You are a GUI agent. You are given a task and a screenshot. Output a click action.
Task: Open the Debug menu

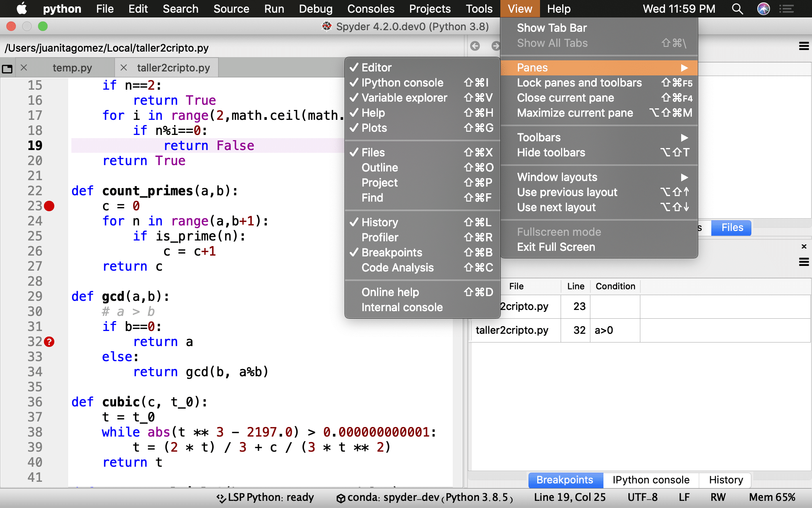[316, 8]
